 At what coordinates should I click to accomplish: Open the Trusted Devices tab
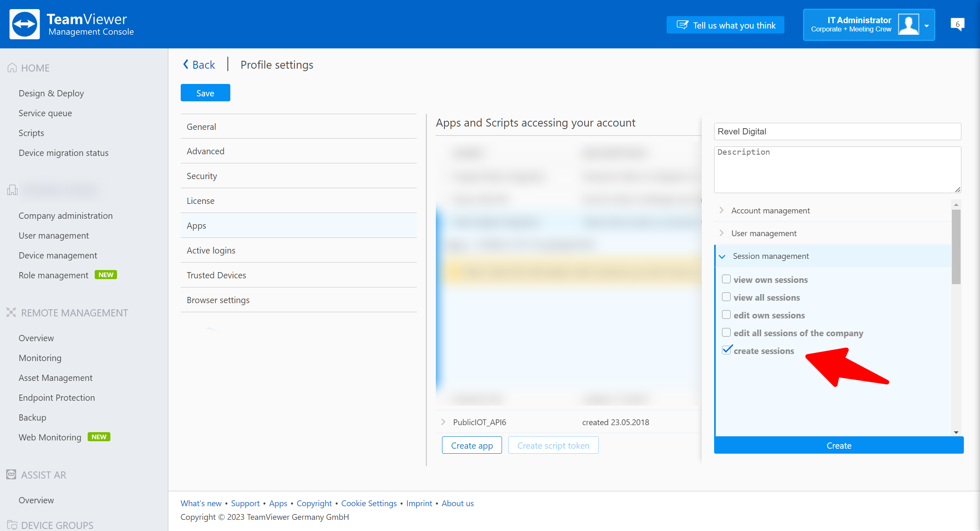click(x=298, y=275)
